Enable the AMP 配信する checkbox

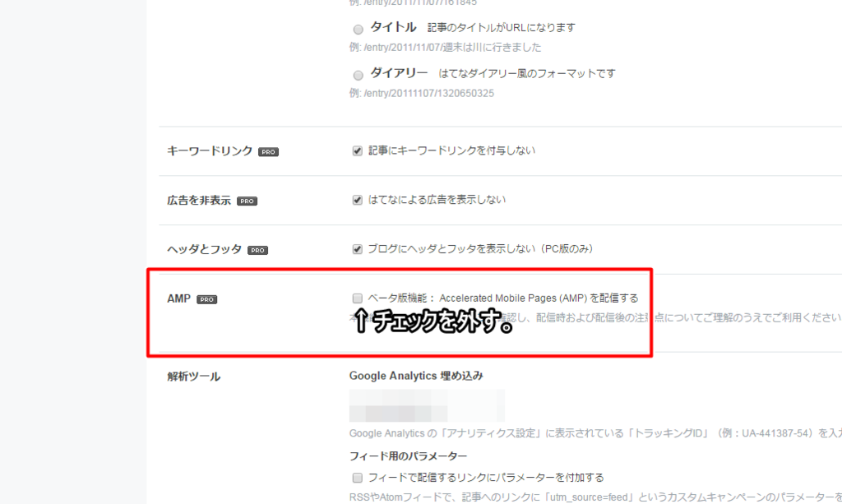[x=357, y=298]
